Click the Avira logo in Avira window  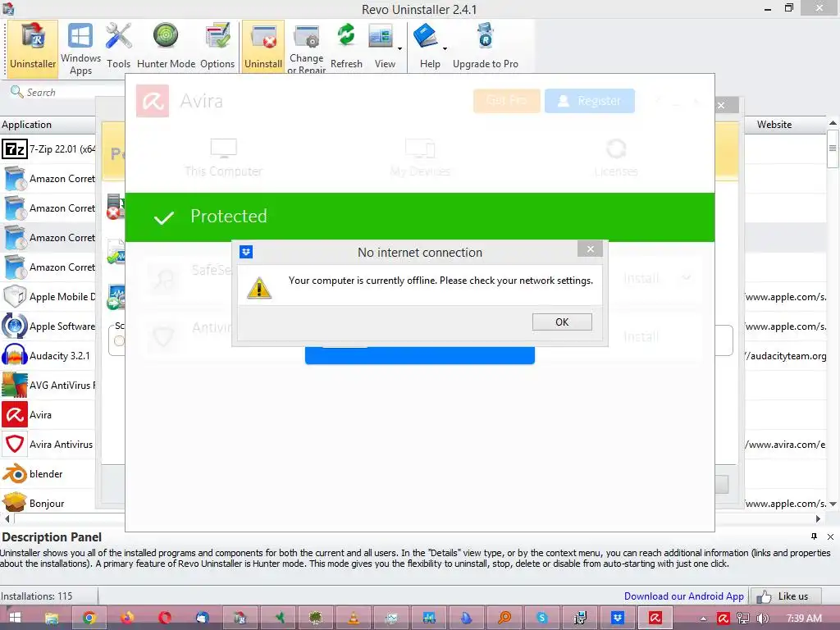(153, 101)
